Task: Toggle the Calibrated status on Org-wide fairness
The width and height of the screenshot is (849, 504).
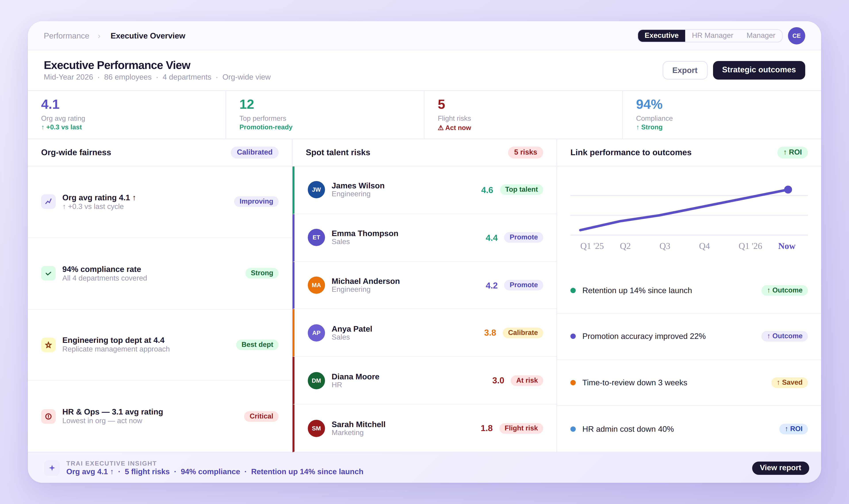Action: 255,152
